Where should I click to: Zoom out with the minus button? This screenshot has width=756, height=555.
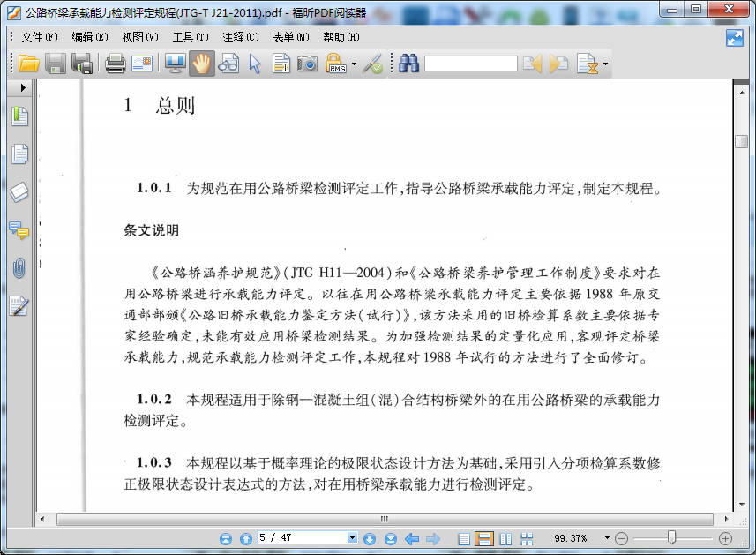(622, 538)
